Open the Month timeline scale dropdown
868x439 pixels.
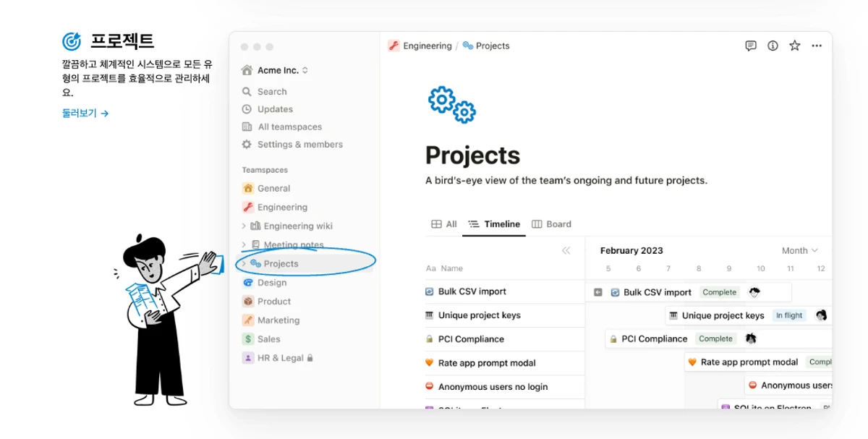click(799, 251)
